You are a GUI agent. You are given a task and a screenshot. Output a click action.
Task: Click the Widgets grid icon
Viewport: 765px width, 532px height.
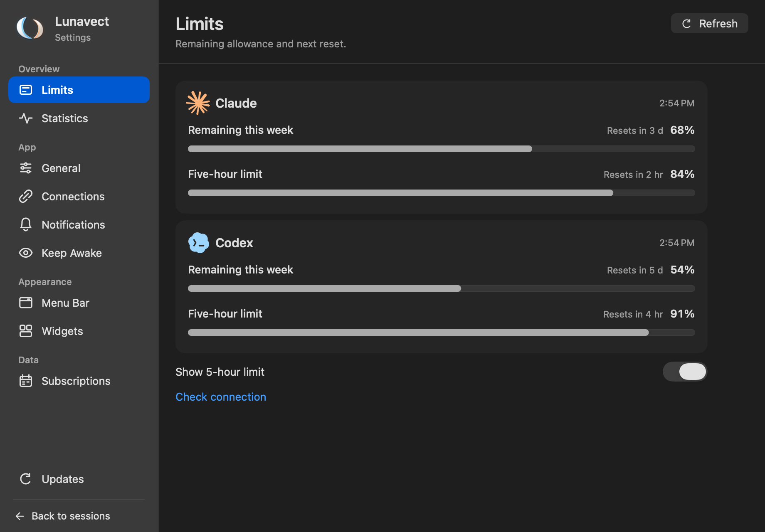[x=26, y=331]
